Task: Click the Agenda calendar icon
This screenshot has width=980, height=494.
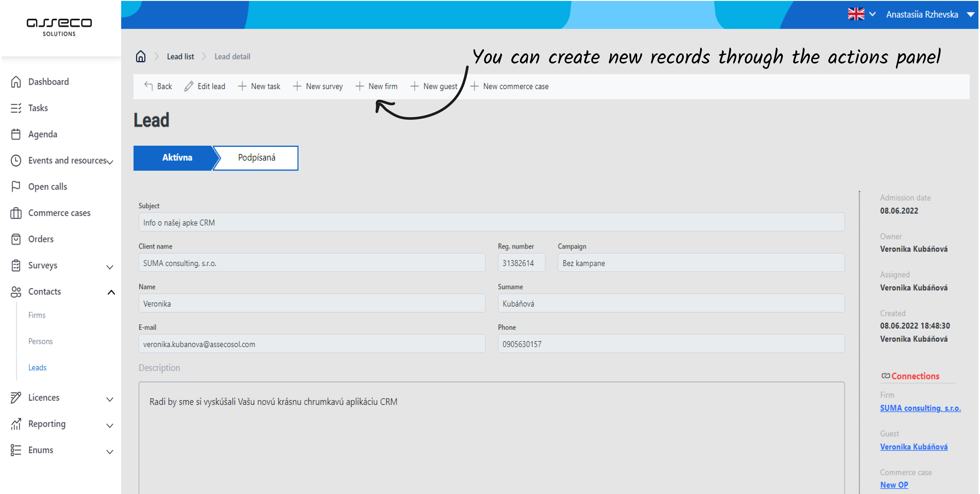Action: tap(16, 134)
